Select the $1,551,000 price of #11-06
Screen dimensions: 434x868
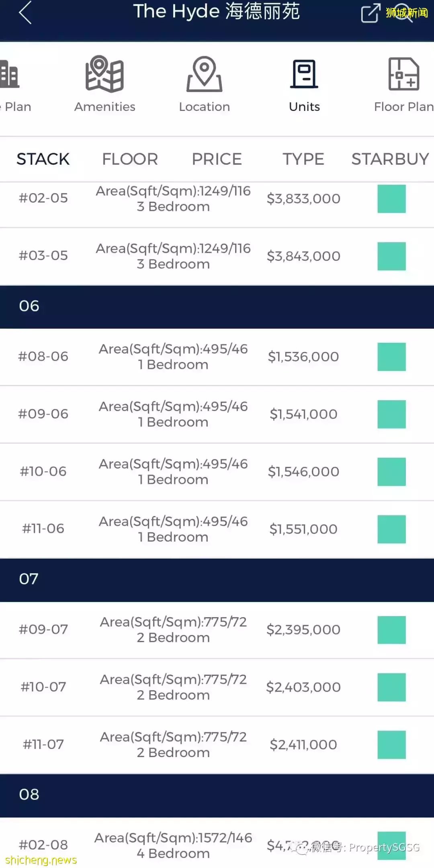point(303,529)
